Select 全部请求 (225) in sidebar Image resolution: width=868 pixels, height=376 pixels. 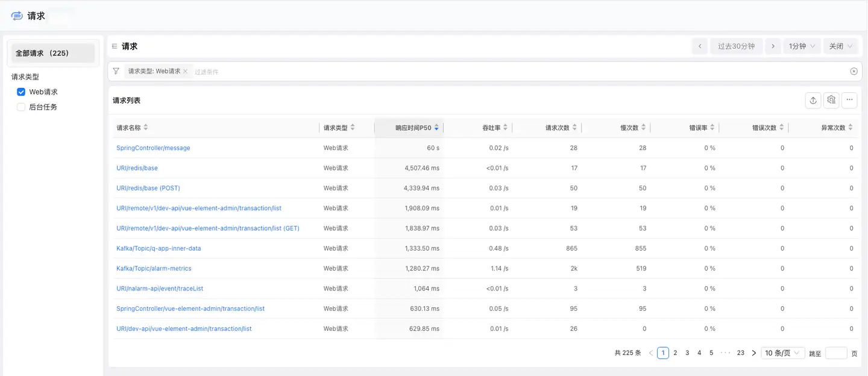(53, 53)
